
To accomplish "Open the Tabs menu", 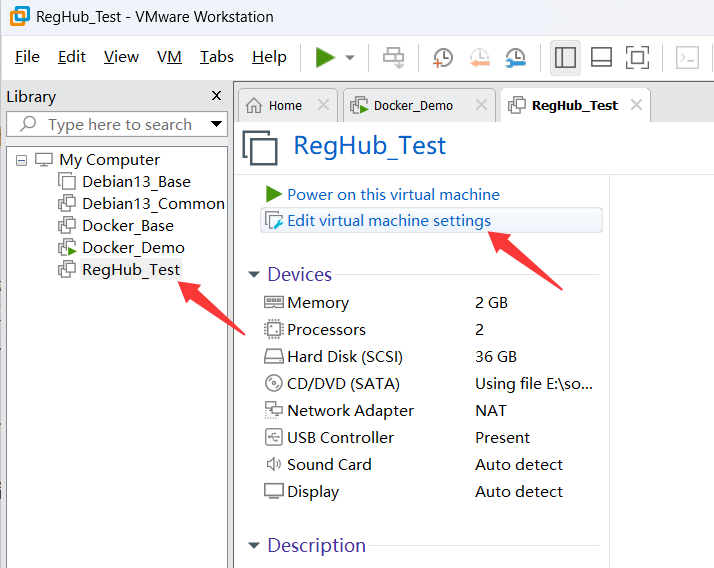I will (217, 57).
